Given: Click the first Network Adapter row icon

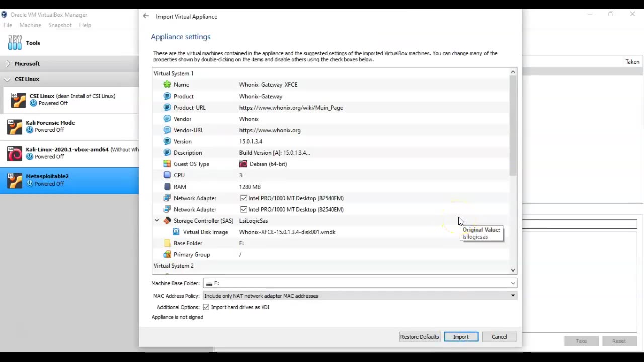Looking at the screenshot, I should click(167, 198).
